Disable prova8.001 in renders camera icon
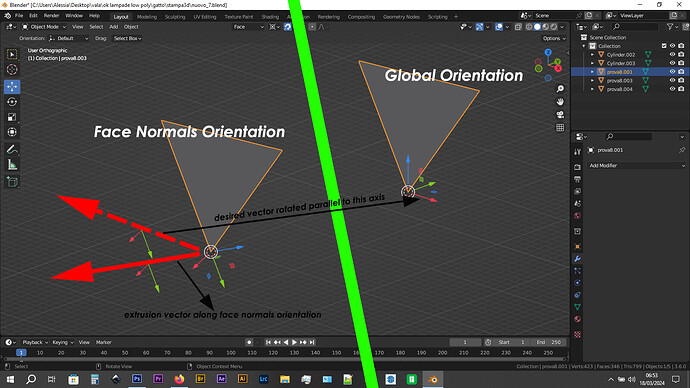The image size is (690, 388). (x=681, y=72)
